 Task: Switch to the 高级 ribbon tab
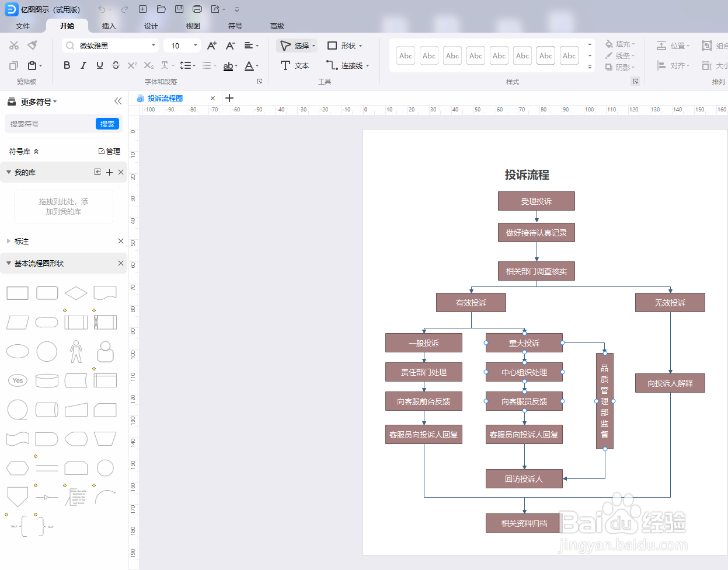point(277,26)
